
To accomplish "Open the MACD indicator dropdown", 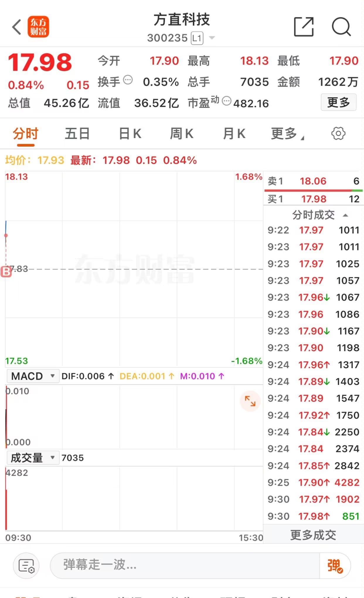I will tap(33, 376).
